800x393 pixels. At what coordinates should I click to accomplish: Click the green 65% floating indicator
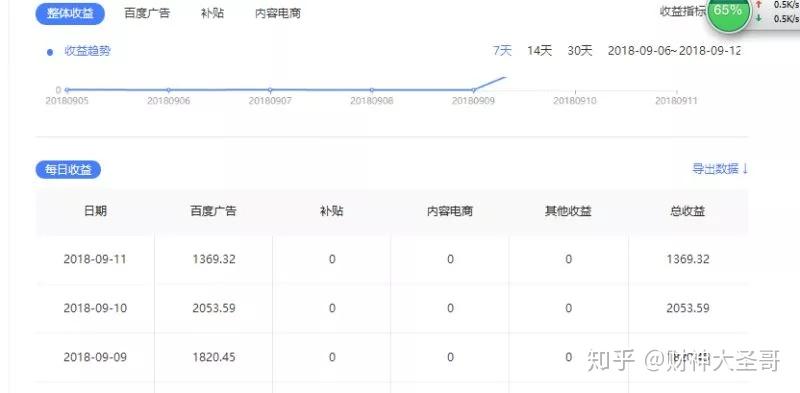click(x=728, y=11)
